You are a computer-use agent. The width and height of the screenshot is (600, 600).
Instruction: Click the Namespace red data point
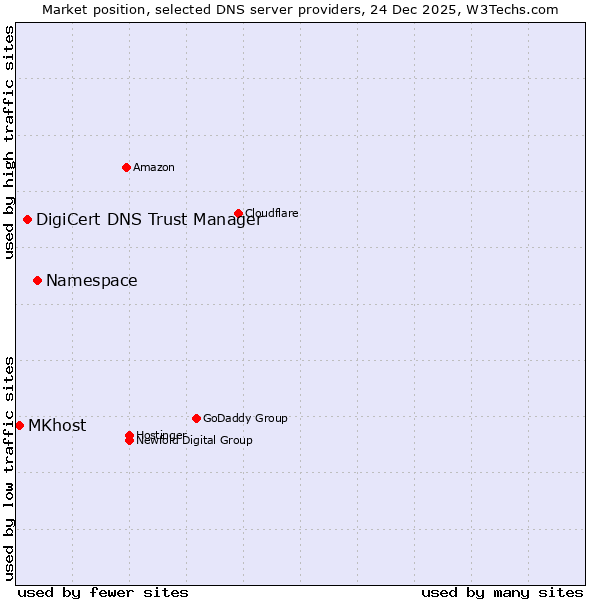point(38,281)
